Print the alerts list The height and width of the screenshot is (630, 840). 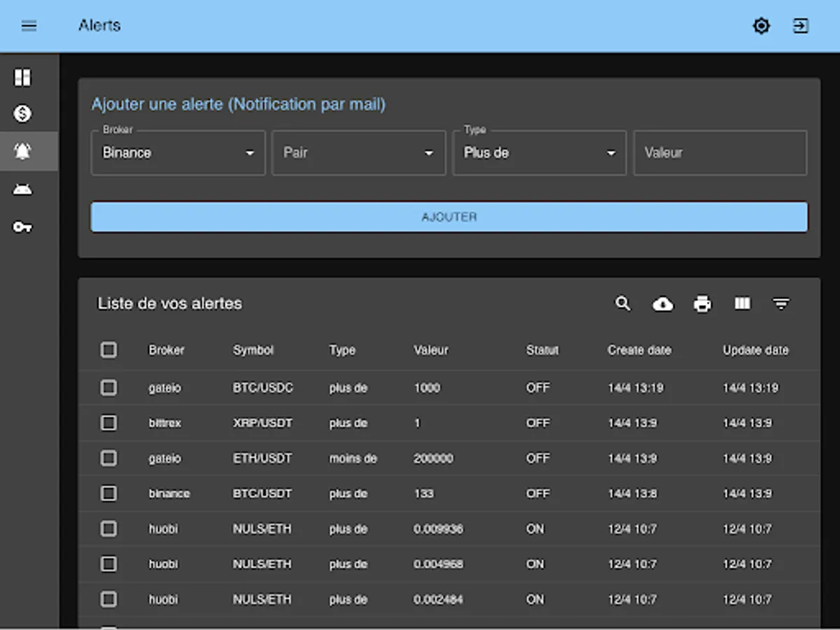702,303
